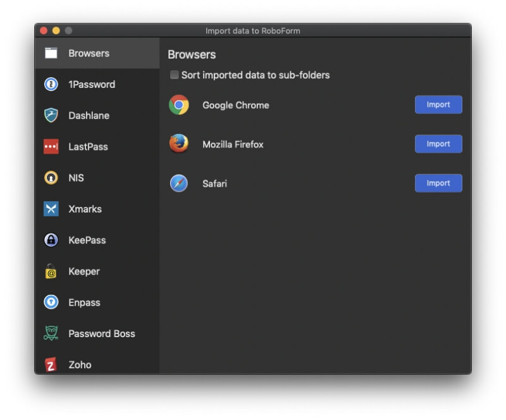Click the Safari label text
Image resolution: width=506 pixels, height=420 pixels.
pos(214,183)
